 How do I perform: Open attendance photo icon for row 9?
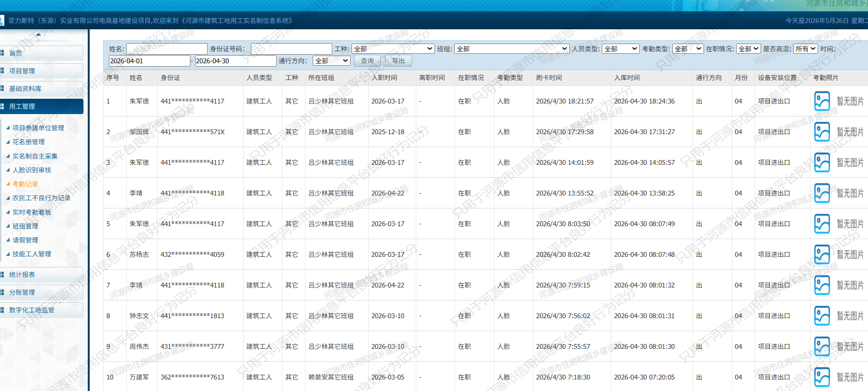pyautogui.click(x=822, y=346)
